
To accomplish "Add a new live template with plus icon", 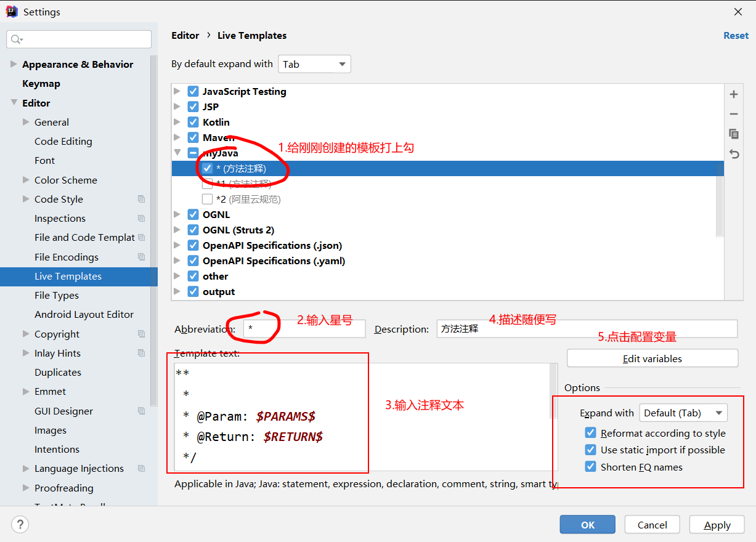I will [x=733, y=94].
